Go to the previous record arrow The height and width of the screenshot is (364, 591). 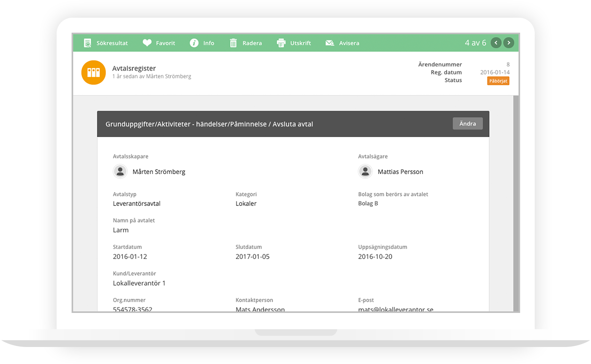pos(496,43)
